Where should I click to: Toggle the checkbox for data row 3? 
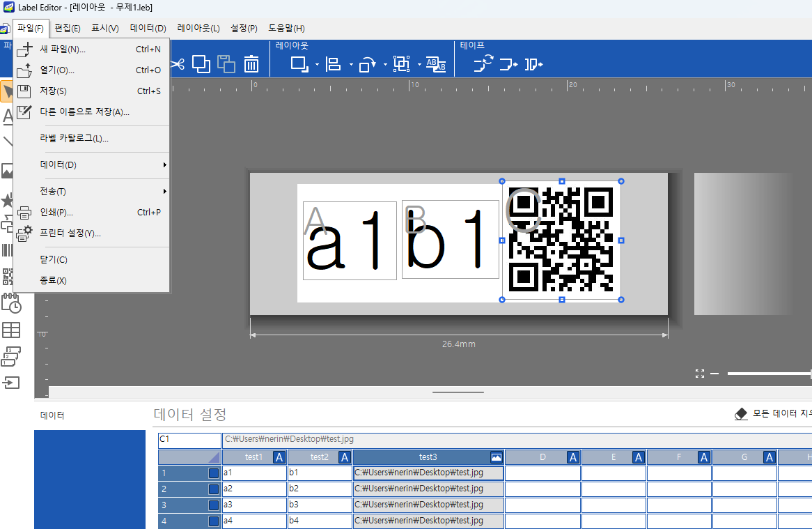(213, 505)
